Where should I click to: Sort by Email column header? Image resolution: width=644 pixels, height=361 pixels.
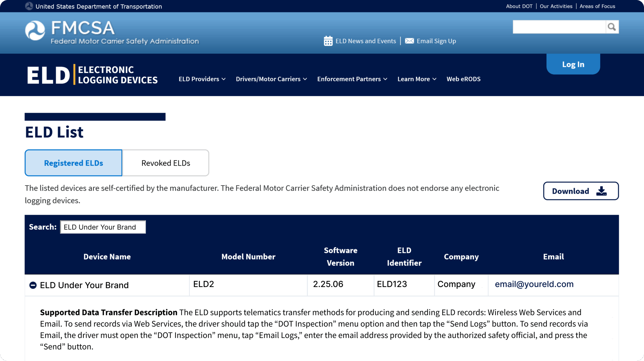(x=554, y=257)
